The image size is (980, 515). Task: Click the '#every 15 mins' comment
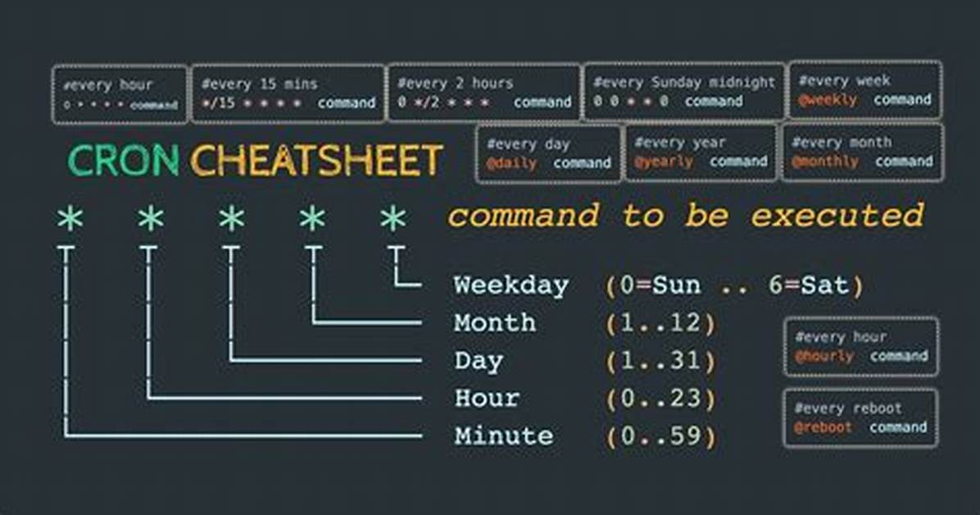(x=260, y=84)
